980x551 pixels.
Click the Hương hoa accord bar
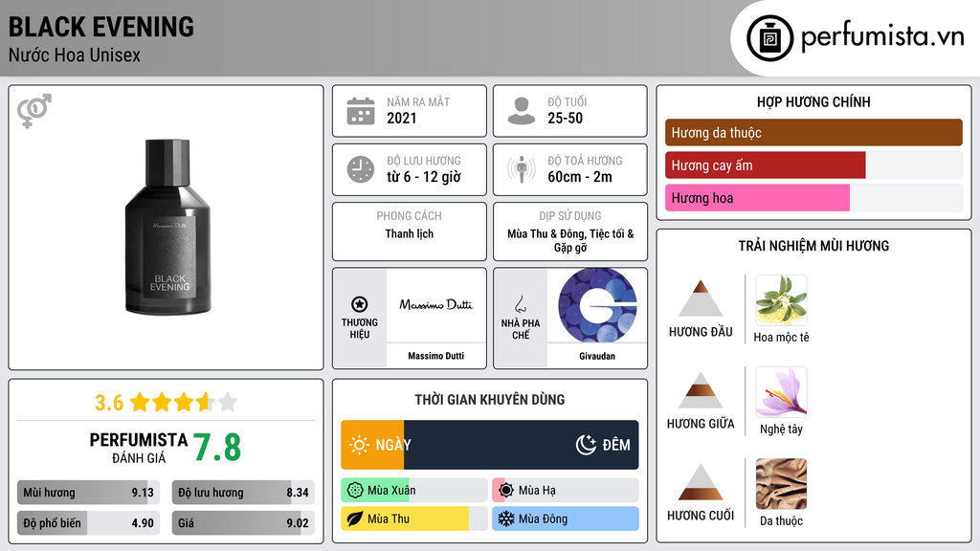(x=813, y=198)
